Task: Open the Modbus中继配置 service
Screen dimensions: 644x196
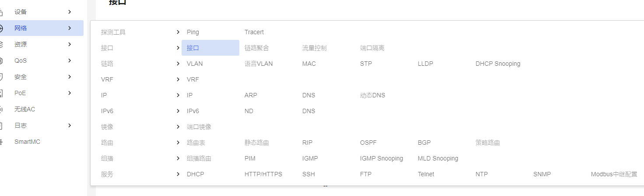Action: click(x=614, y=174)
